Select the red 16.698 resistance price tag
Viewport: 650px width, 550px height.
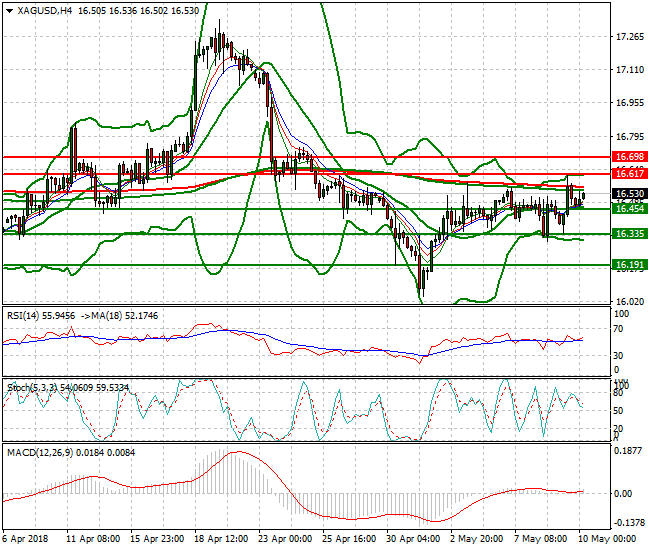[x=628, y=158]
